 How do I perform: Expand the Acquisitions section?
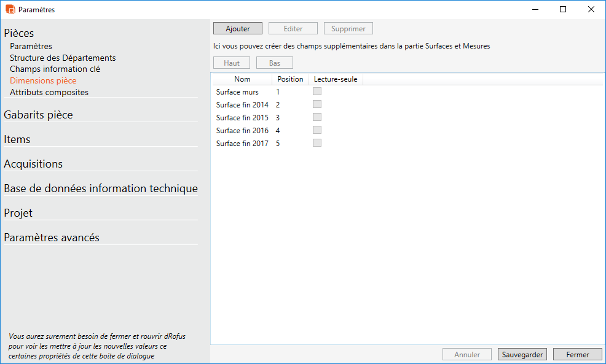pos(33,164)
